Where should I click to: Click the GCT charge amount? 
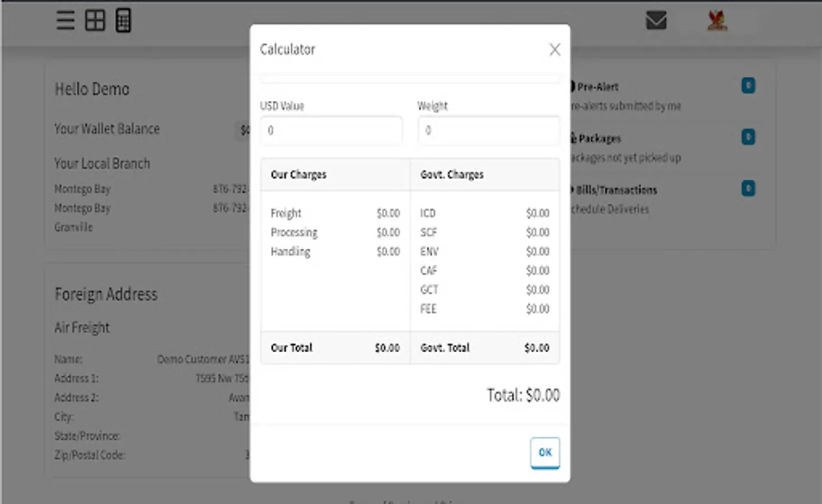(537, 290)
